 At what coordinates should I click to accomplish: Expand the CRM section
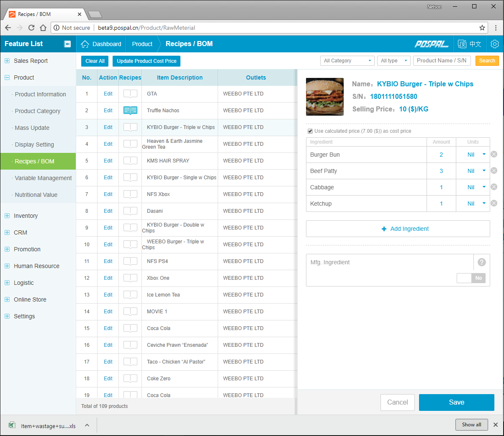(7, 232)
